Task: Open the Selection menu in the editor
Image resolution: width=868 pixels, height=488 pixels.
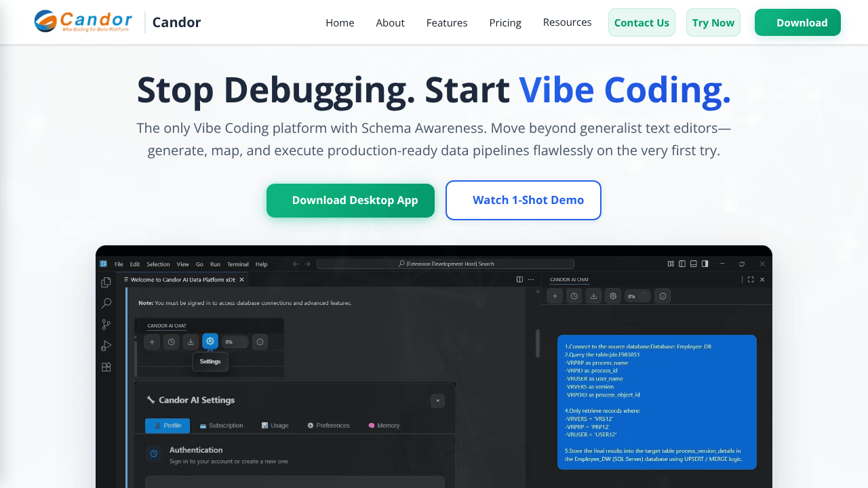Action: (158, 264)
